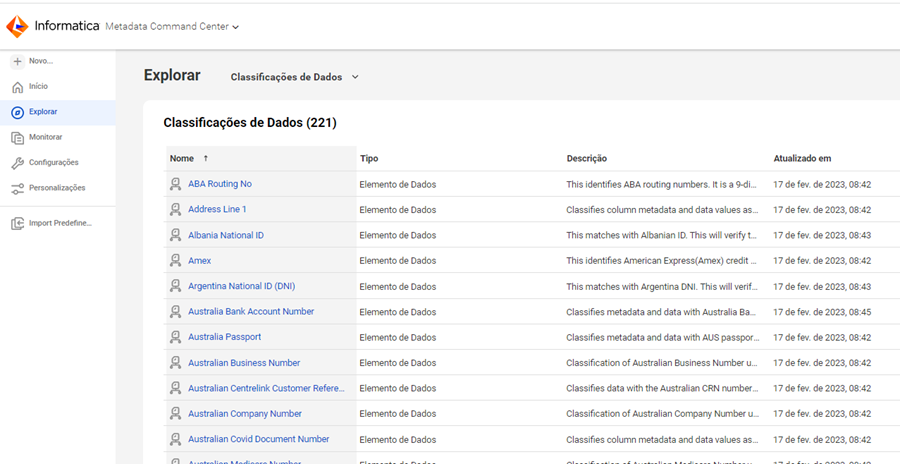Screen dimensions: 900x464
Task: Click the Address Line 1 row icon
Action: point(175,209)
